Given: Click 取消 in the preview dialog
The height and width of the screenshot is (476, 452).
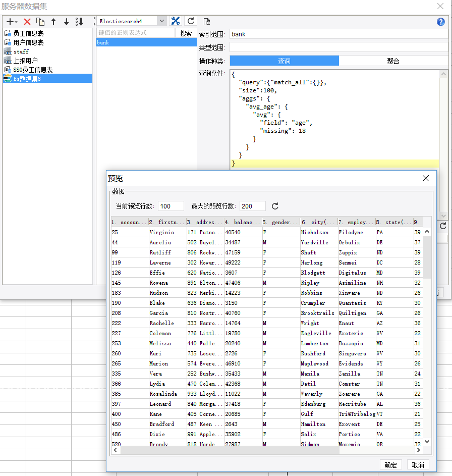Looking at the screenshot, I should coord(418,465).
